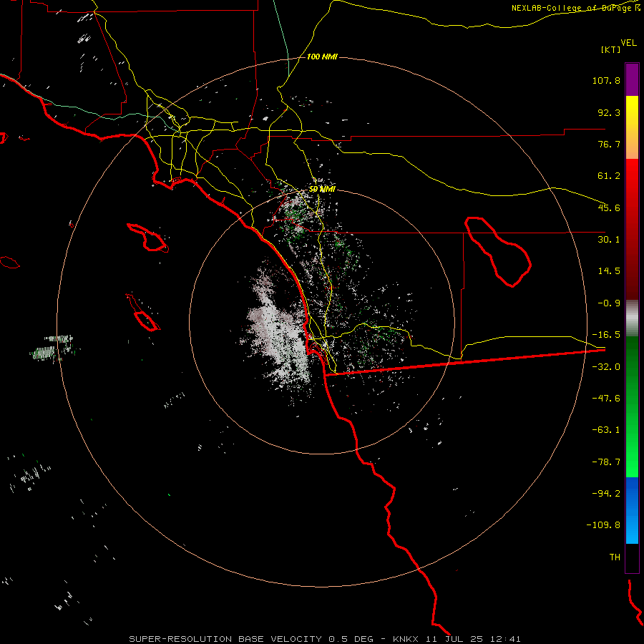Click the 14.5 velocity scale value
This screenshot has height=644, width=644.
click(609, 271)
